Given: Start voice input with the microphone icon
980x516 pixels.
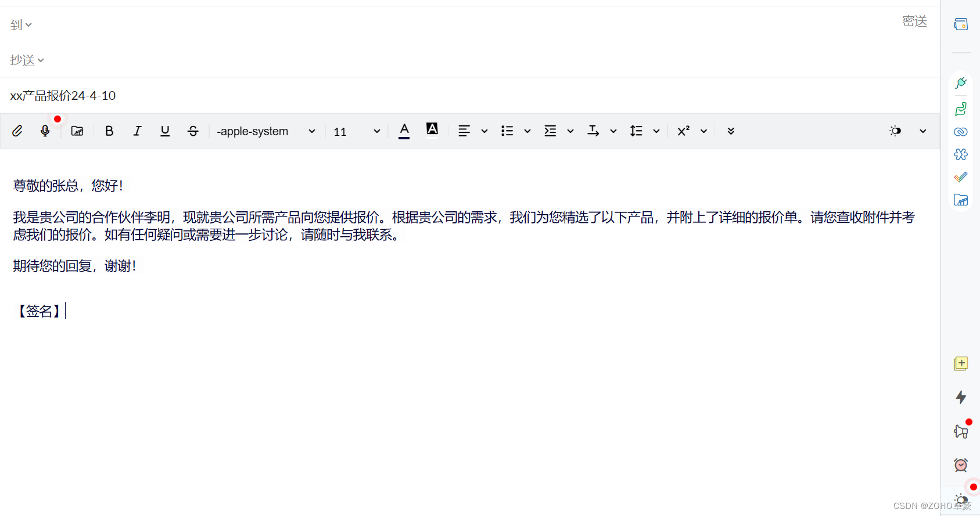Looking at the screenshot, I should 45,131.
